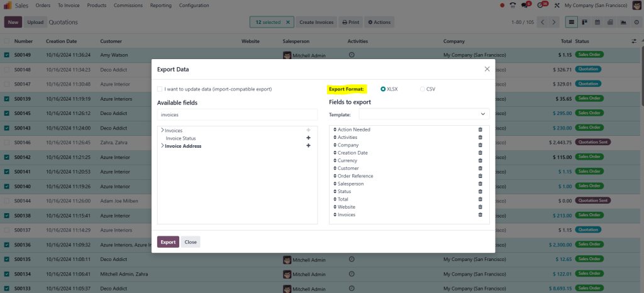Screen dimensions: 644x293
Task: Select list view icon
Action: (571, 22)
